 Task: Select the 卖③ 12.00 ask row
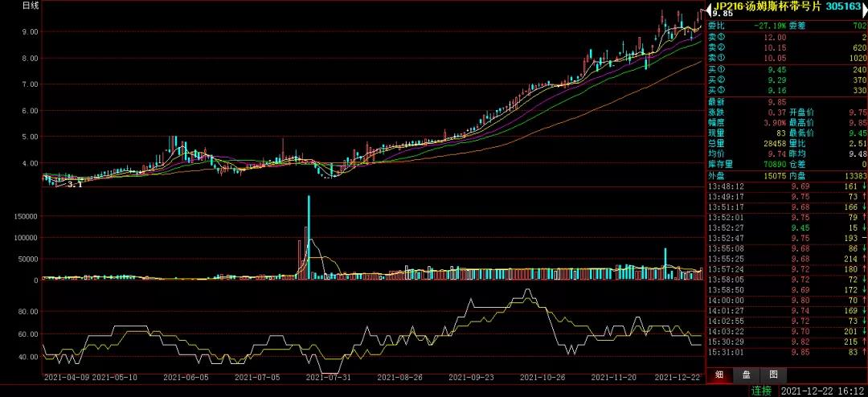click(785, 37)
